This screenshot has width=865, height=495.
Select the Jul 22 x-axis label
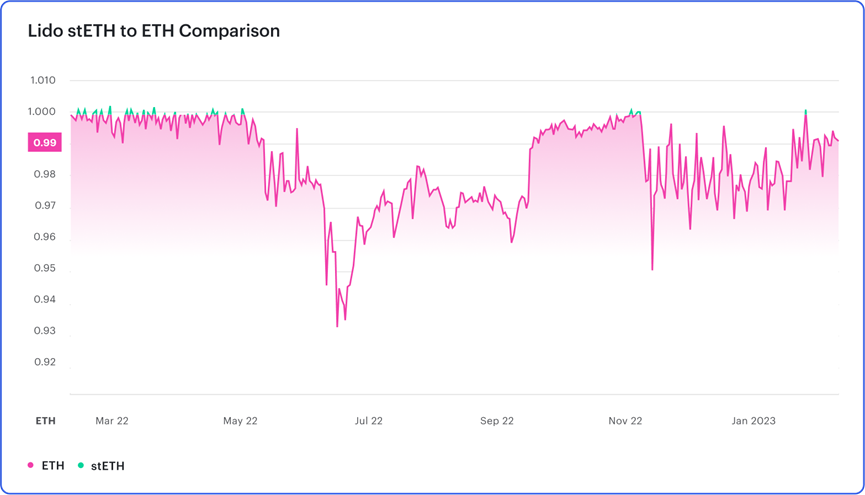coord(369,421)
